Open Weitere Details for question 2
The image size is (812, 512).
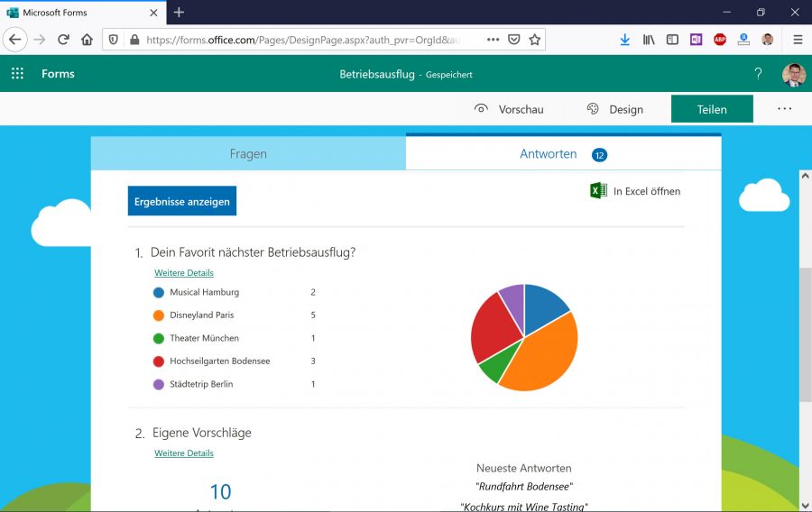pyautogui.click(x=184, y=453)
